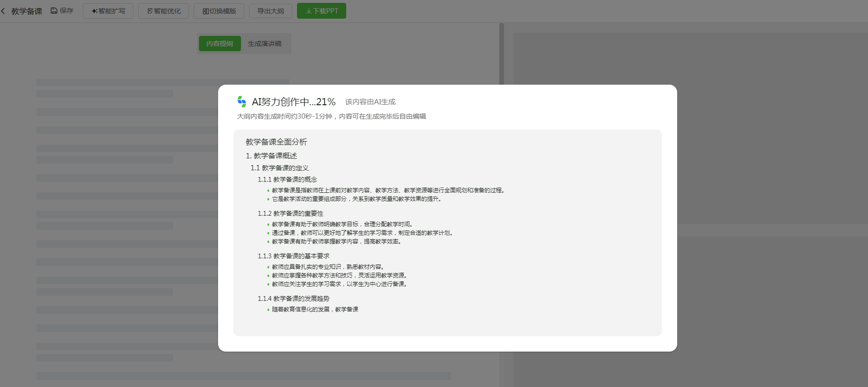Viewport: 868px width, 387px height.
Task: Click 导出大纲 export outline button
Action: click(271, 11)
